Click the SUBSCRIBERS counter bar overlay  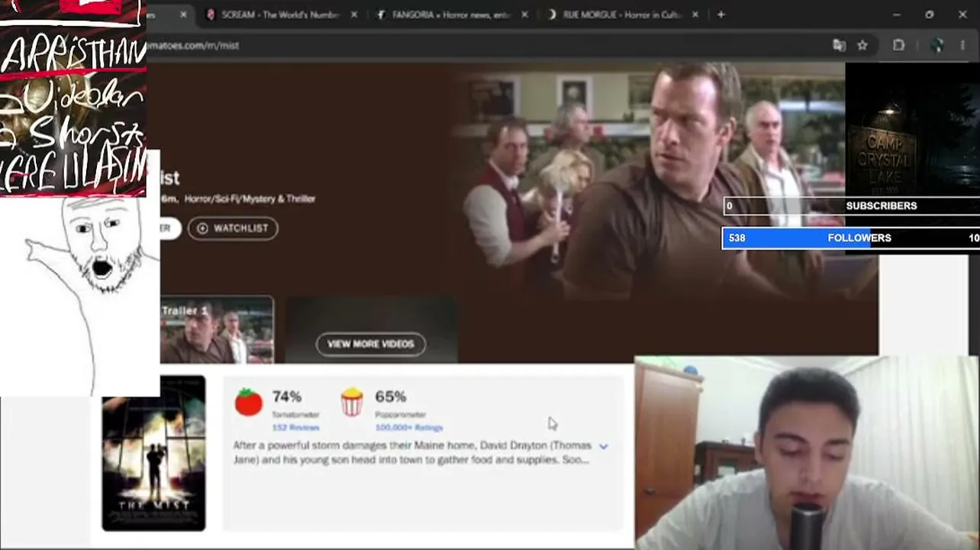pyautogui.click(x=851, y=205)
